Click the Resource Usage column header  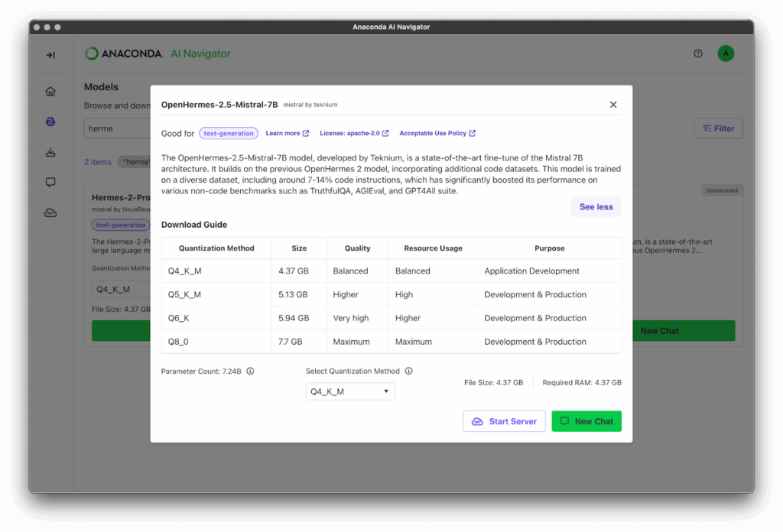tap(433, 248)
